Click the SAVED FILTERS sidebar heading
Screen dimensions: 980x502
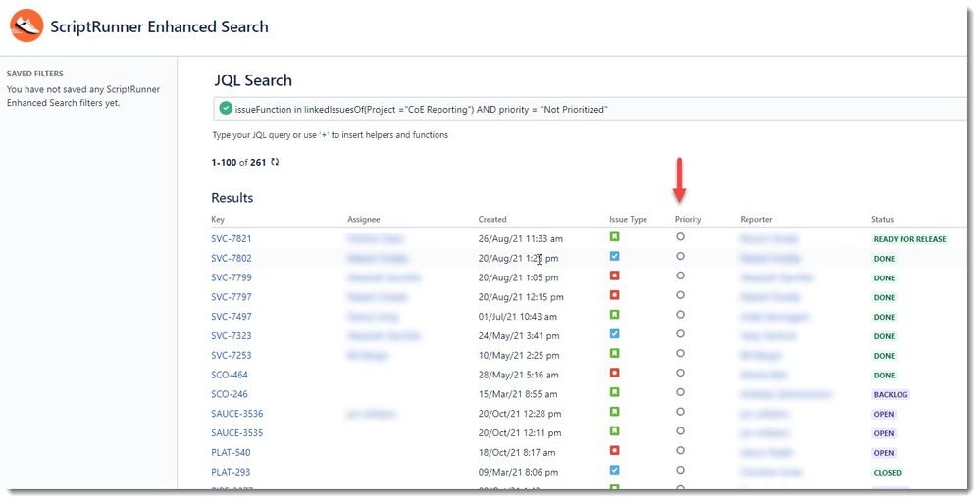point(35,74)
